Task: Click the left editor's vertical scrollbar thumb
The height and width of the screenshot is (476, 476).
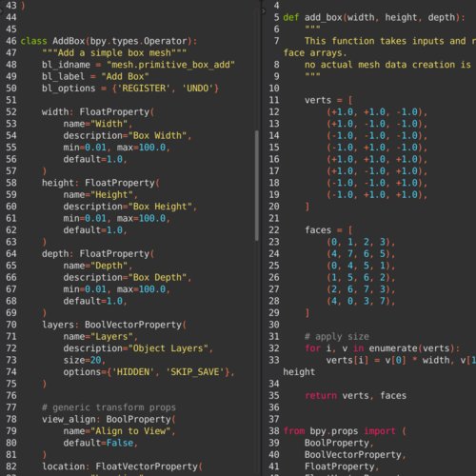Action: 256,186
